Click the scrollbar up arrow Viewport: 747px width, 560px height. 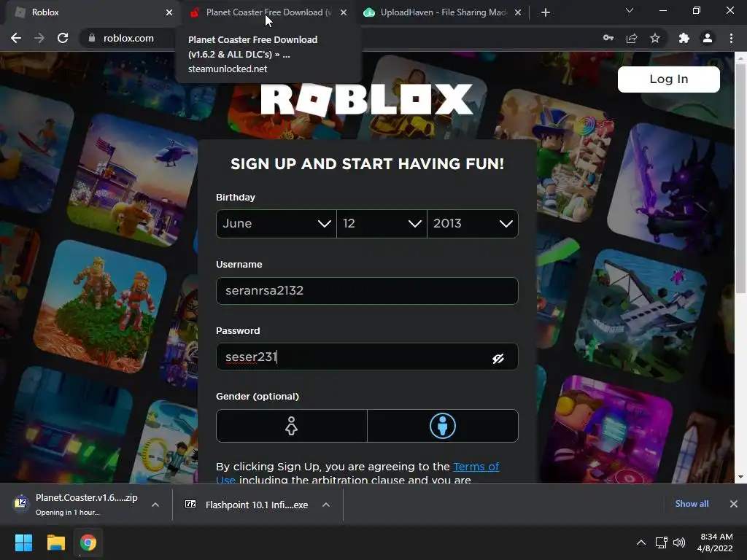740,58
